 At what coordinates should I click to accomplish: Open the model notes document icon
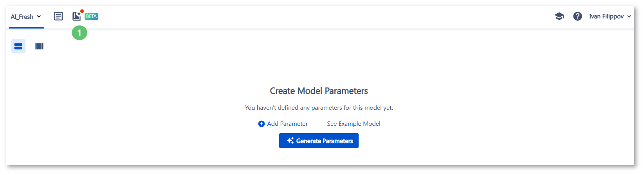pyautogui.click(x=58, y=16)
